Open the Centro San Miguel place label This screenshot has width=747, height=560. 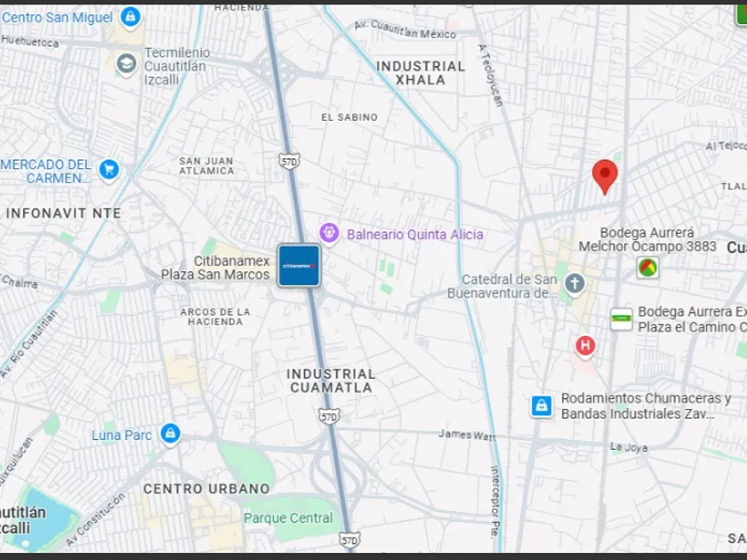coord(57,18)
